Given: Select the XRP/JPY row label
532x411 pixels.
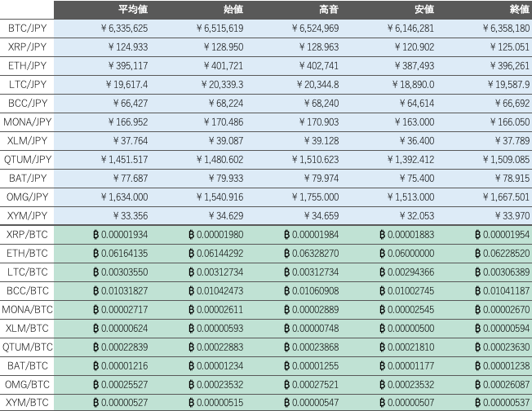Looking at the screenshot, I should [x=27, y=46].
